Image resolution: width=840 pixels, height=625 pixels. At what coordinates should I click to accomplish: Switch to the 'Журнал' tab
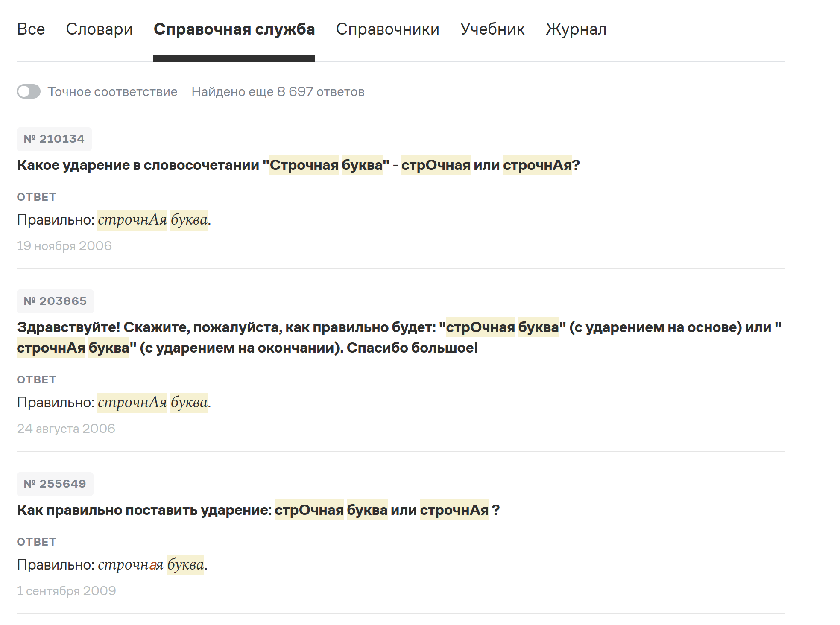click(x=576, y=29)
